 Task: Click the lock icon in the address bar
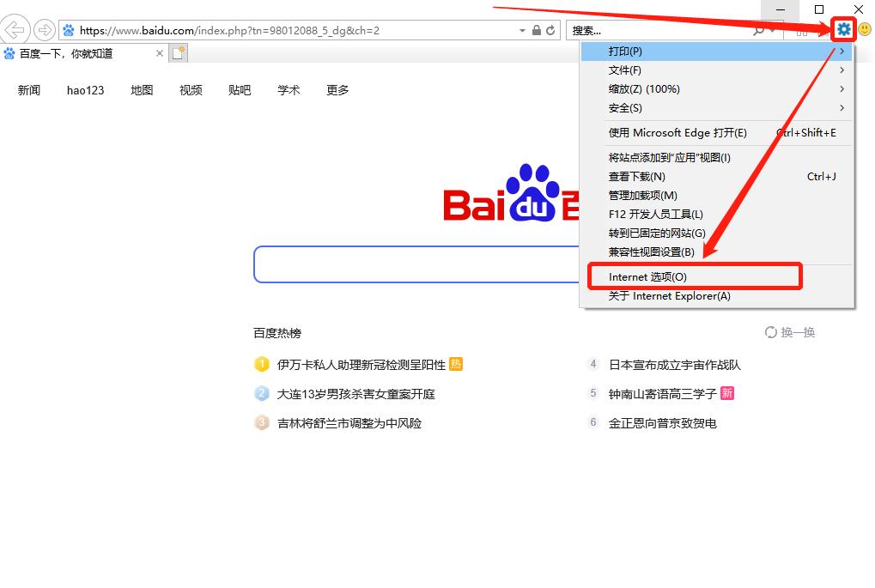click(538, 29)
